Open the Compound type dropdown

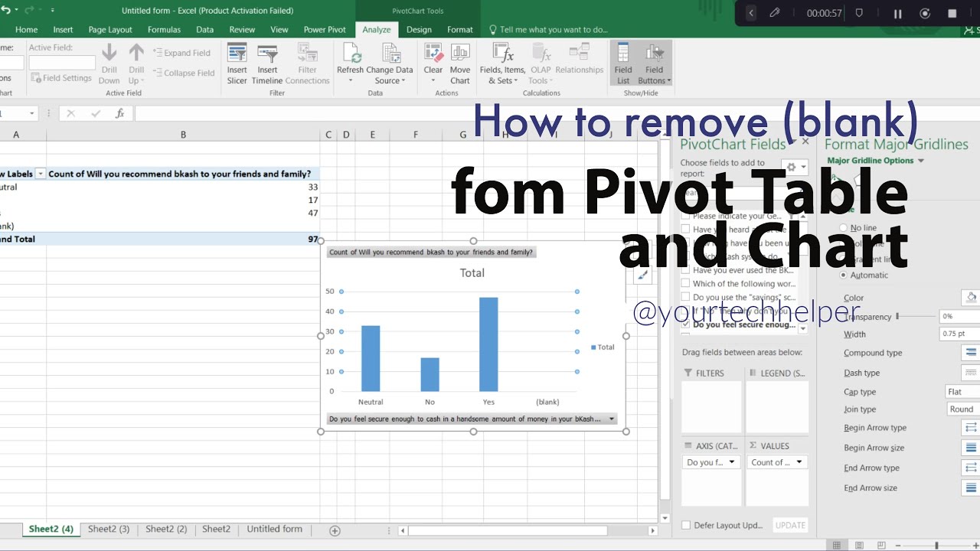click(x=971, y=353)
